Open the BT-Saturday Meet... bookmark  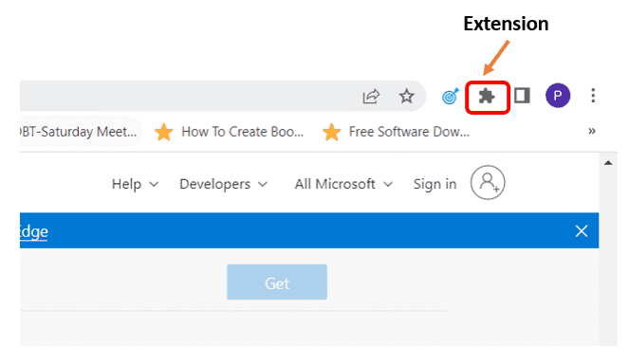80,132
